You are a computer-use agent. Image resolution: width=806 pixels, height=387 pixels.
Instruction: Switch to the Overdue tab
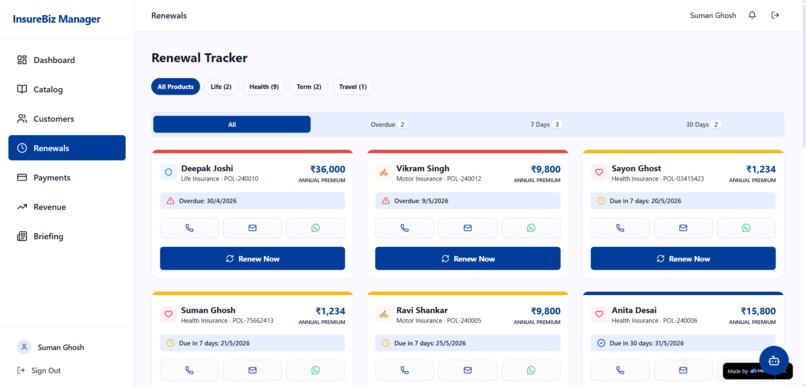[389, 124]
